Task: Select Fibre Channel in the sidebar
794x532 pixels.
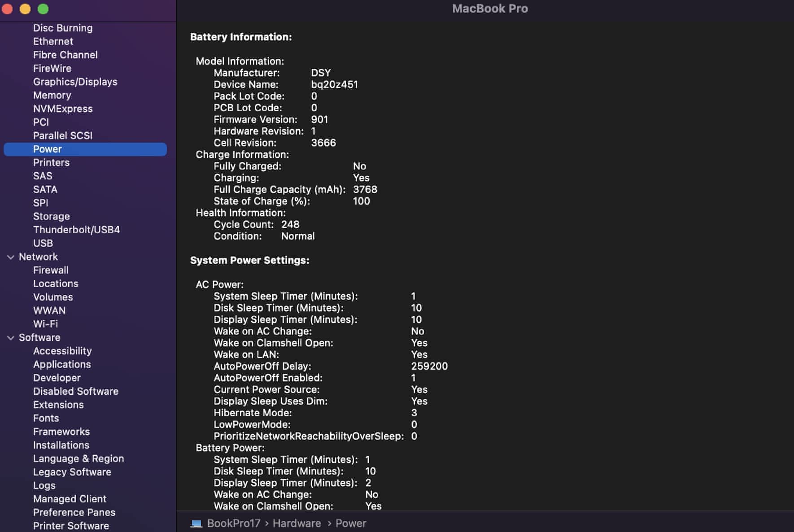Action: 65,55
